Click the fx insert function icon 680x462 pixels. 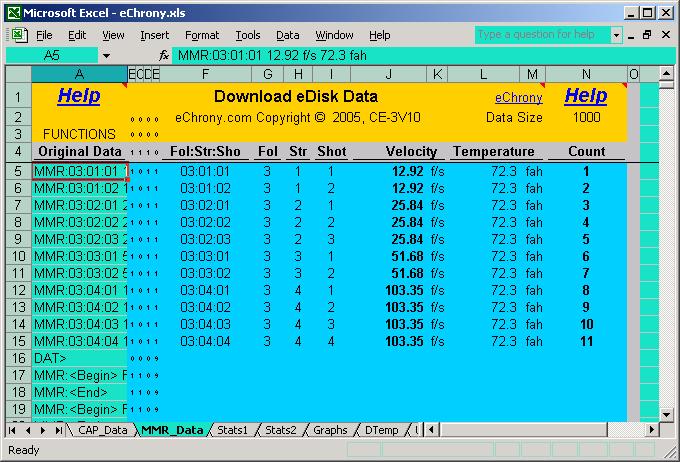[163, 56]
